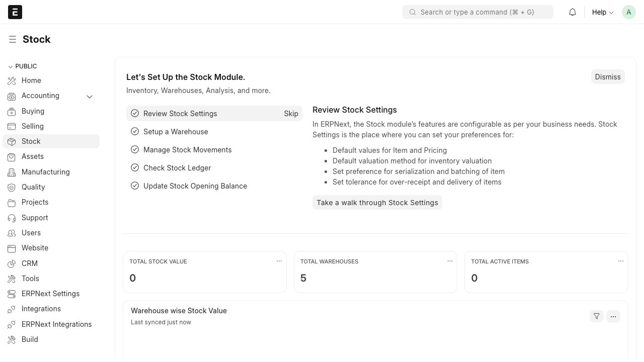Open the ERPNext Settings workspace
The width and height of the screenshot is (644, 362).
point(51,294)
